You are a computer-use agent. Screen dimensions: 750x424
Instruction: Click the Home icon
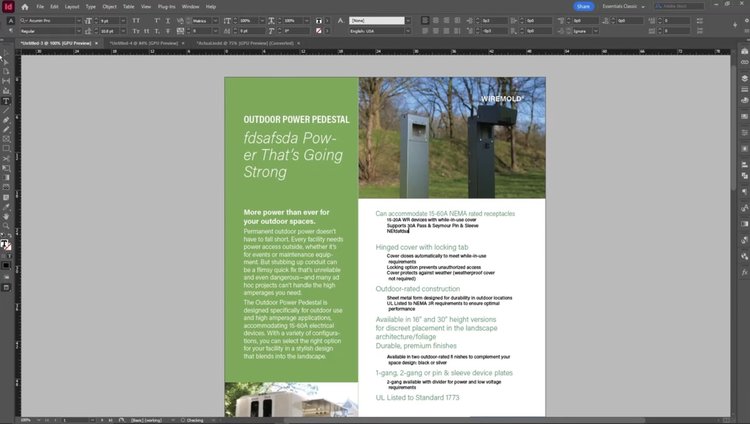[x=25, y=7]
